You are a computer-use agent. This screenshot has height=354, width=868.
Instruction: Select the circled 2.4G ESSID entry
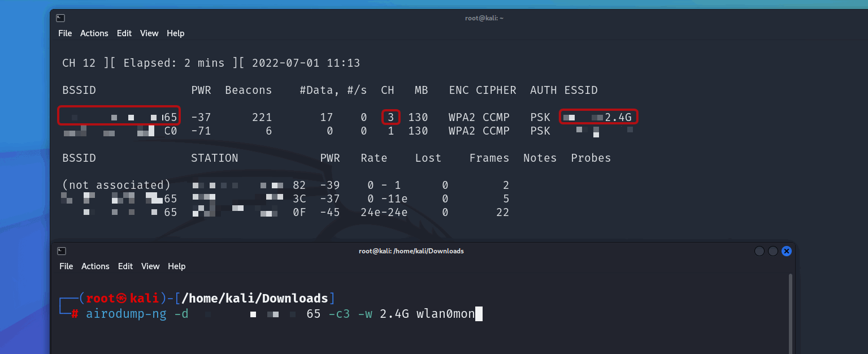(x=598, y=116)
